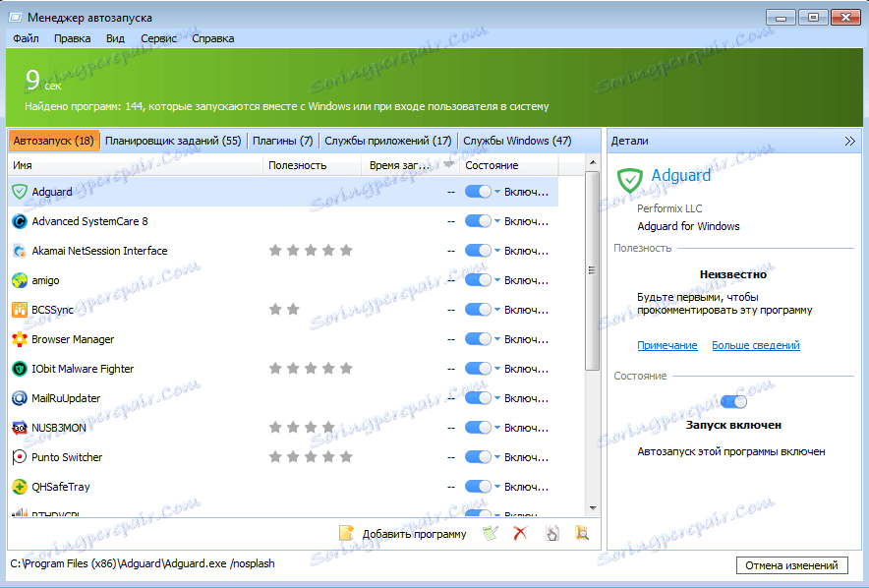Switch to Плагины (7) tab

283,141
